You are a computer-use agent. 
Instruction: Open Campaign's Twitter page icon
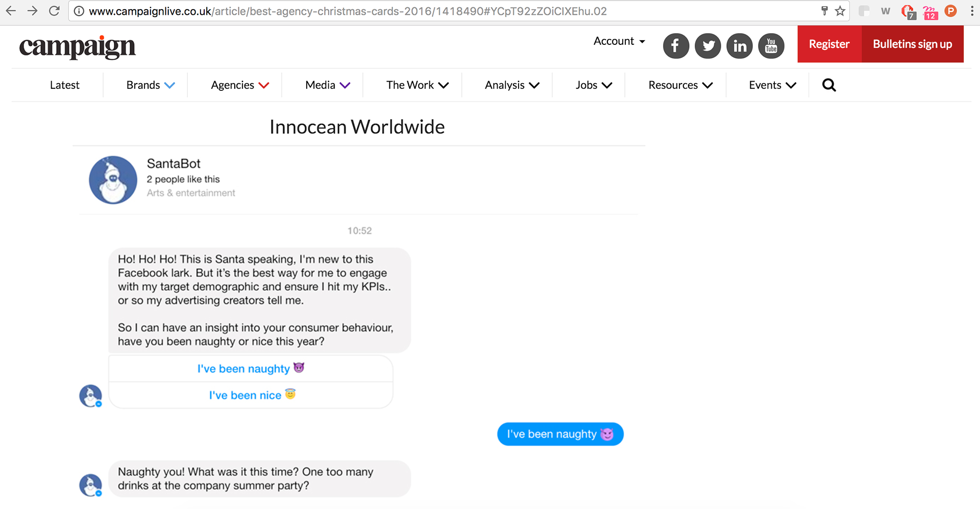point(708,46)
